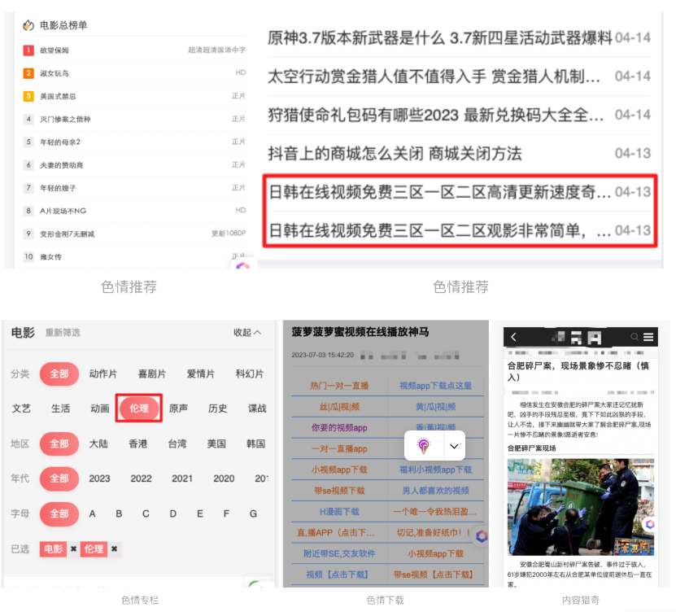This screenshot has height=616, width=676.
Task: Collapse the filter panel with 收起
Action: (247, 332)
